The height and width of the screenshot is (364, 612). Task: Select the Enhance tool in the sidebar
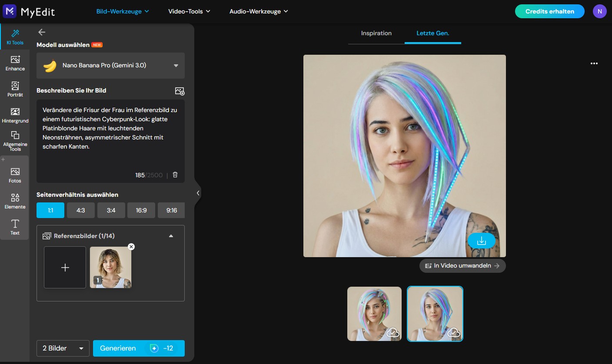pos(15,63)
